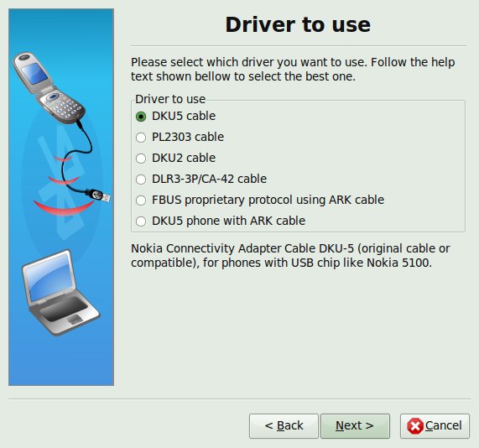This screenshot has width=479, height=448.
Task: Click the USB plug at cable end
Action: point(100,195)
